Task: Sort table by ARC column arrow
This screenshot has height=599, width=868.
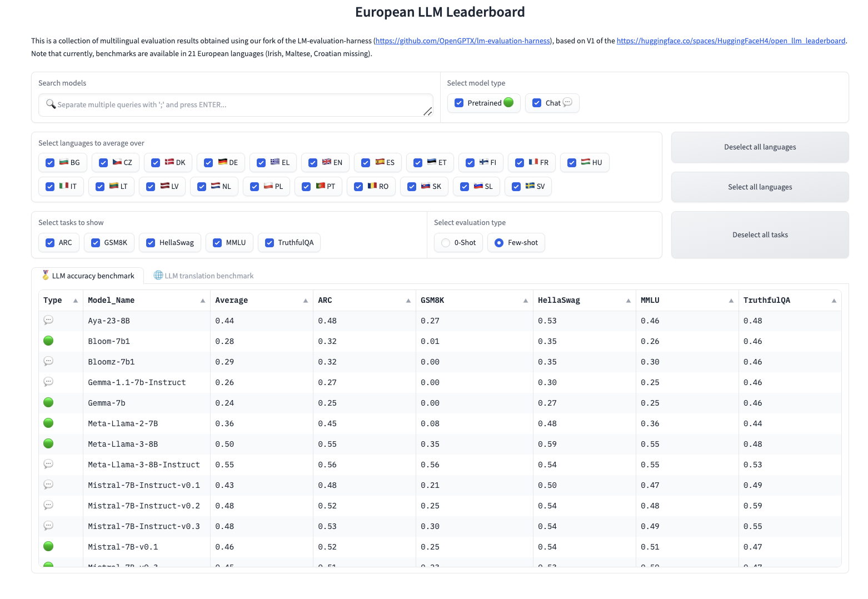Action: [408, 301]
